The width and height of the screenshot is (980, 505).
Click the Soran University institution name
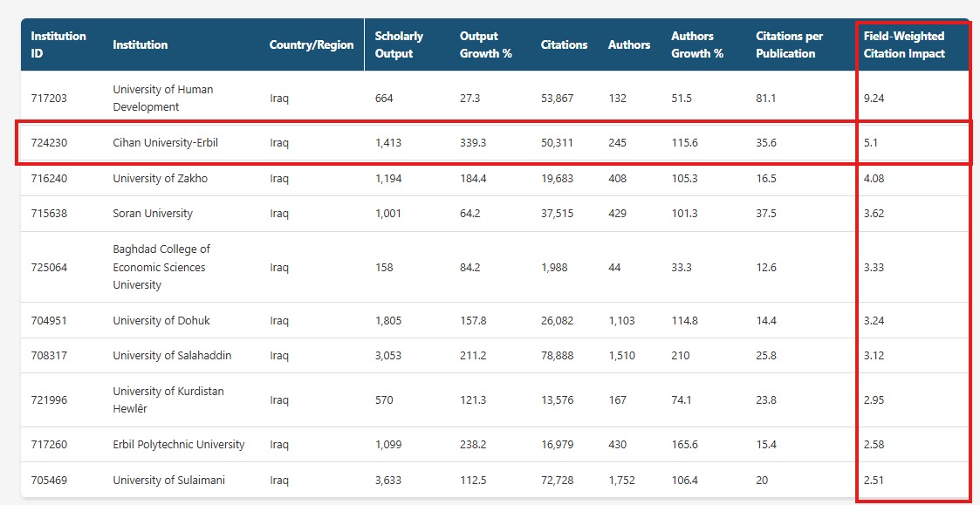(x=153, y=213)
